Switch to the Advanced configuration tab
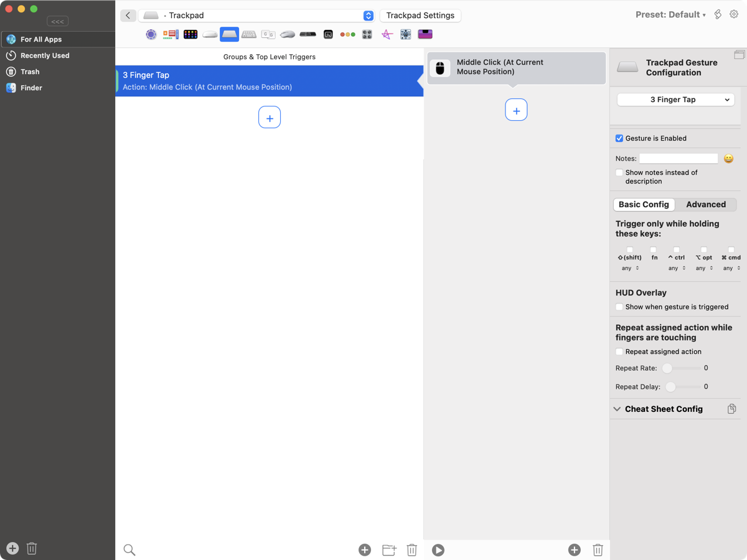The height and width of the screenshot is (560, 747). (x=706, y=204)
